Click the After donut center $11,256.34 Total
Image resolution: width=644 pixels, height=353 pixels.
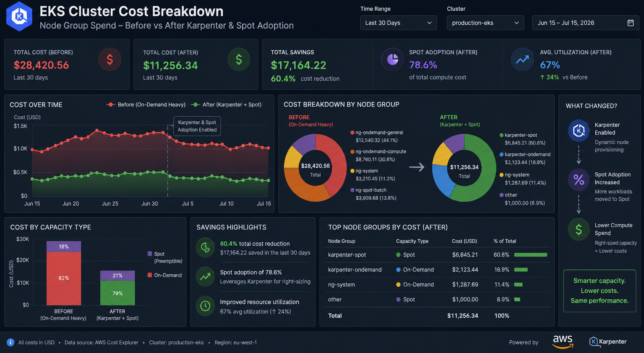pos(464,171)
